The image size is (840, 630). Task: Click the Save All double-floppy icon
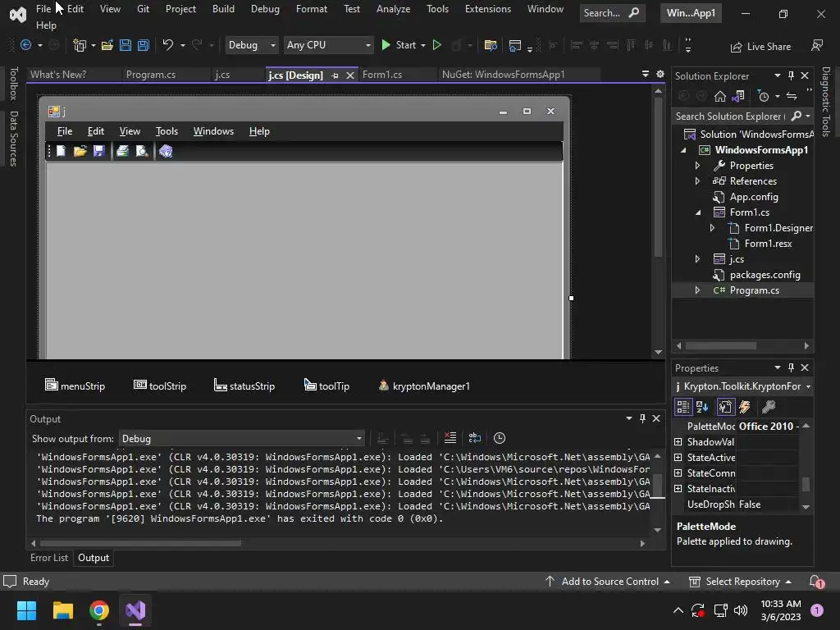(x=144, y=46)
